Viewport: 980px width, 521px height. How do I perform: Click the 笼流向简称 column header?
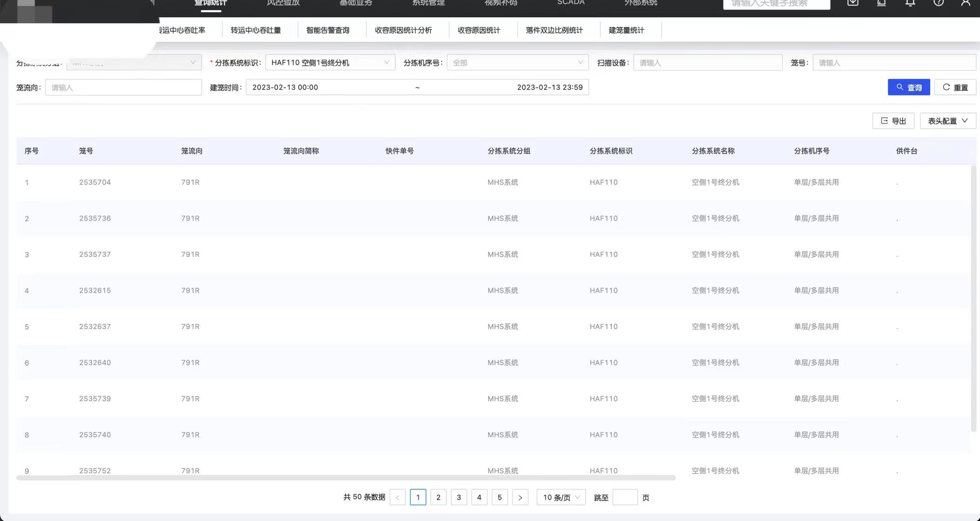tap(301, 151)
